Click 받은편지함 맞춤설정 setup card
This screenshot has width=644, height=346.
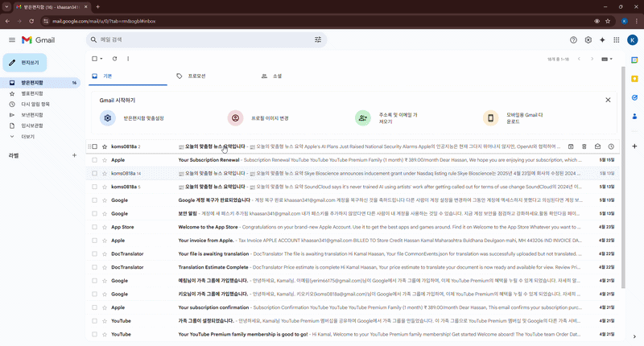132,118
